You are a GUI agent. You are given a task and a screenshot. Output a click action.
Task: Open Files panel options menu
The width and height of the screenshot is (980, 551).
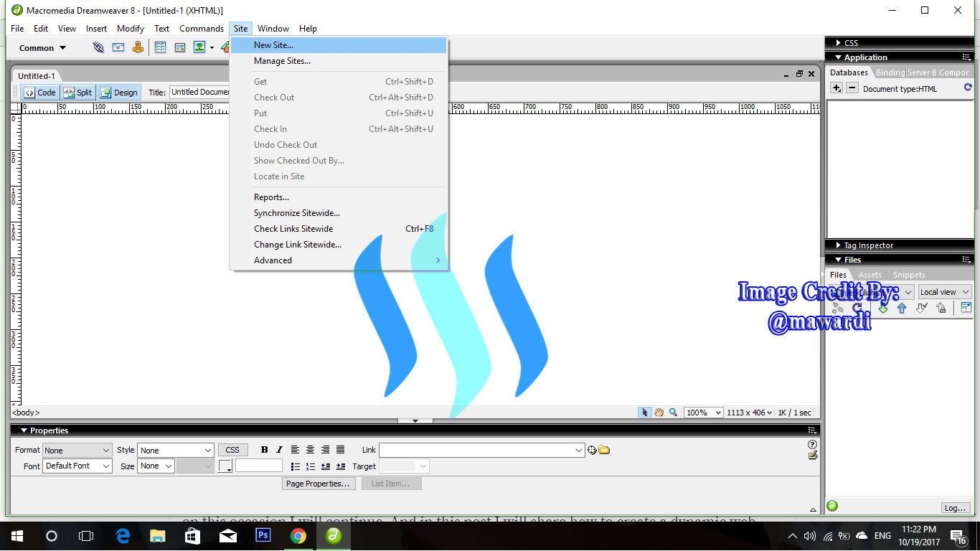966,260
